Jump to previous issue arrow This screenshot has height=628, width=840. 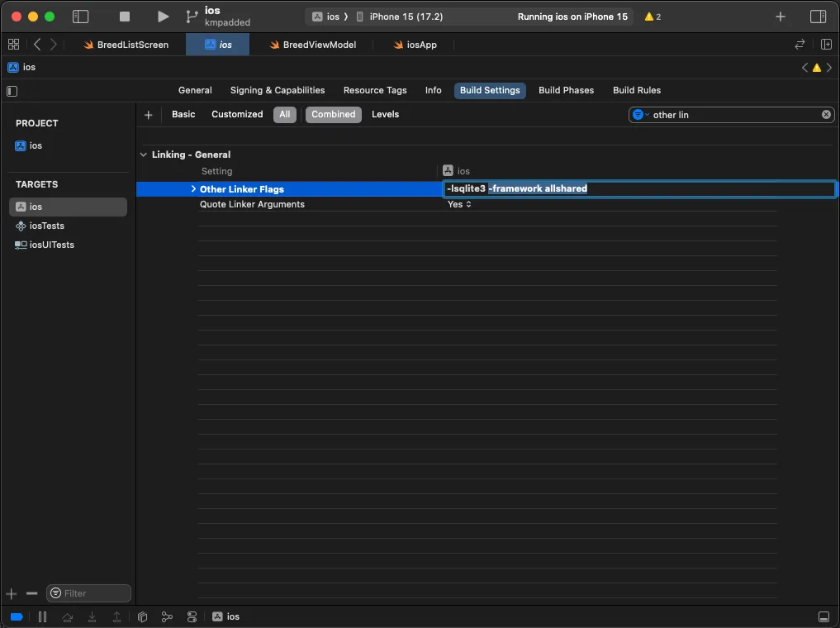point(804,68)
